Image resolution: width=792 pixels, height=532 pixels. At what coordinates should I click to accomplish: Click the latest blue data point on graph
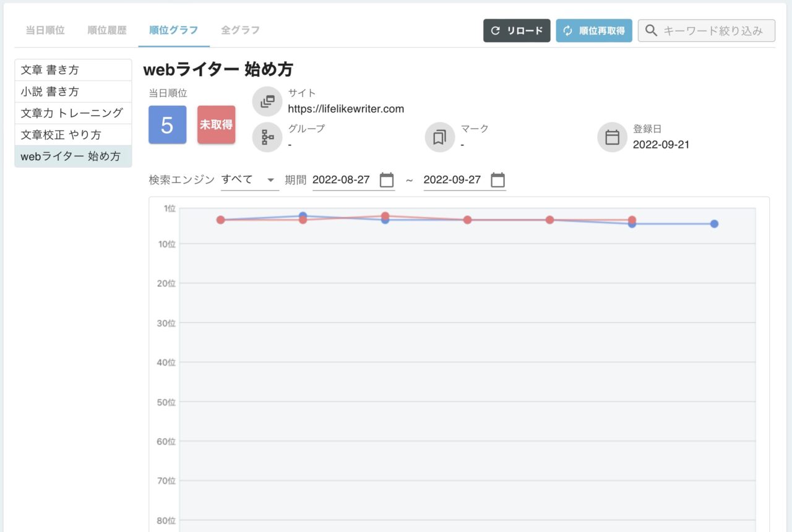click(714, 223)
